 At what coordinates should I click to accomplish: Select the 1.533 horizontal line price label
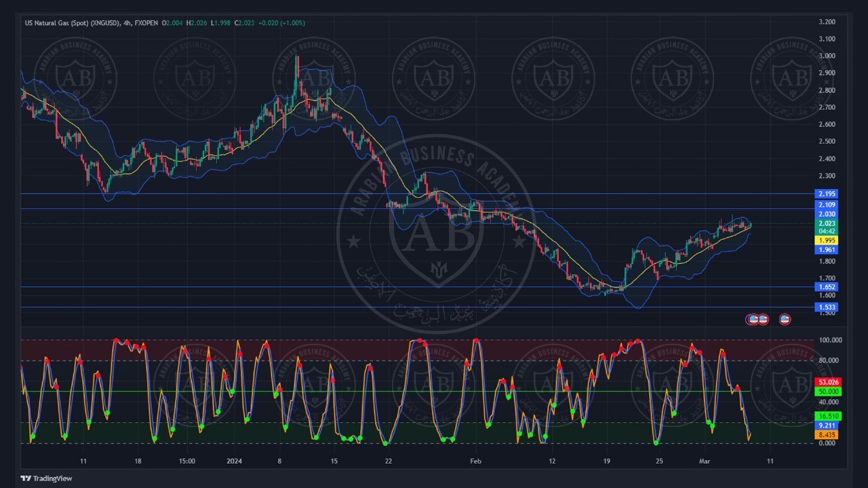pos(827,307)
